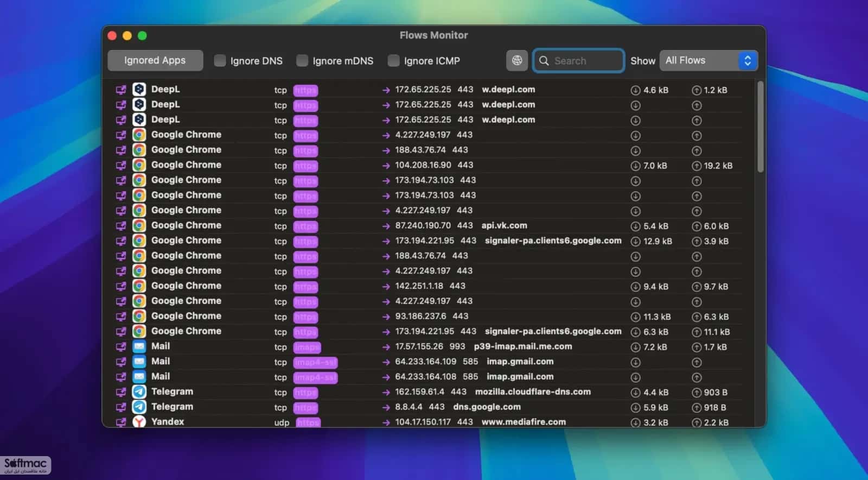
Task: Click the Mail icon in the p39-imap.mail.me.com row
Action: point(139,346)
